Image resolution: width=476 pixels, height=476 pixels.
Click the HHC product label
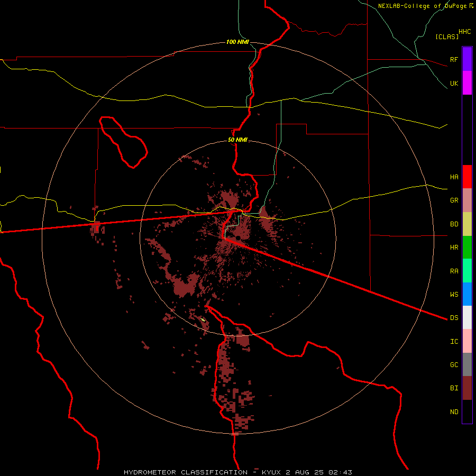[x=464, y=32]
